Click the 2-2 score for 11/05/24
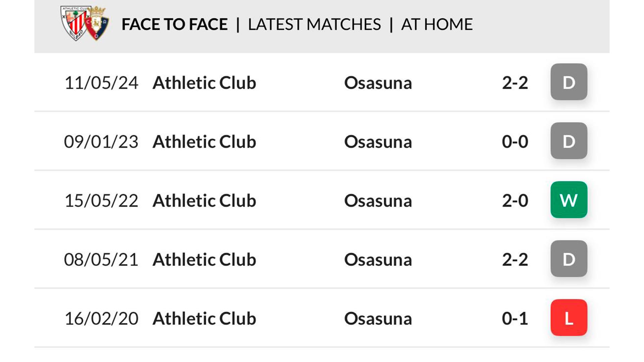Viewport: 644px width, 362px height. [515, 83]
